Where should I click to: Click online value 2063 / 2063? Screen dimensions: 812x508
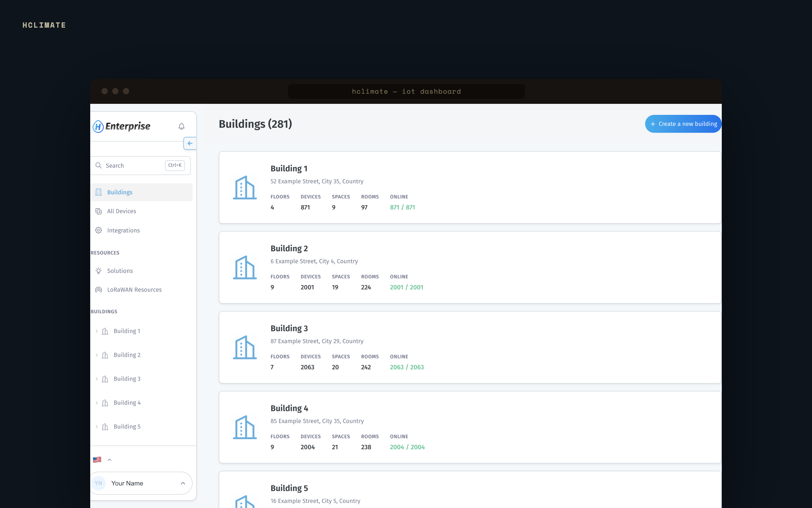click(x=407, y=367)
